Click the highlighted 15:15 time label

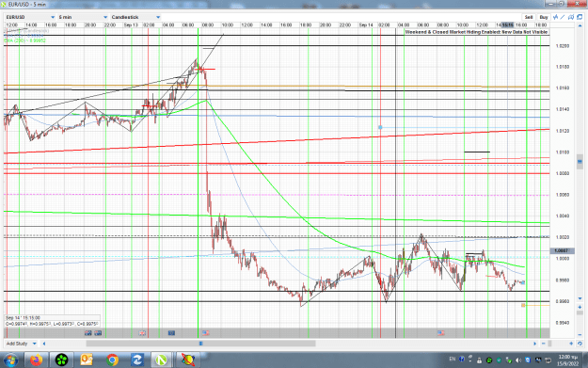pos(508,25)
